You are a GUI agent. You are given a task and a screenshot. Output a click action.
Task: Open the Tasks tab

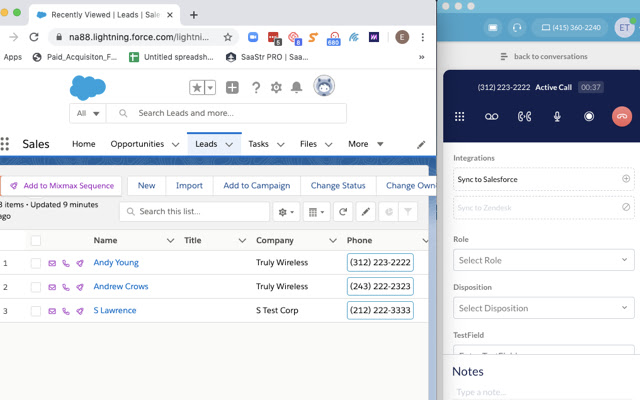coord(258,144)
